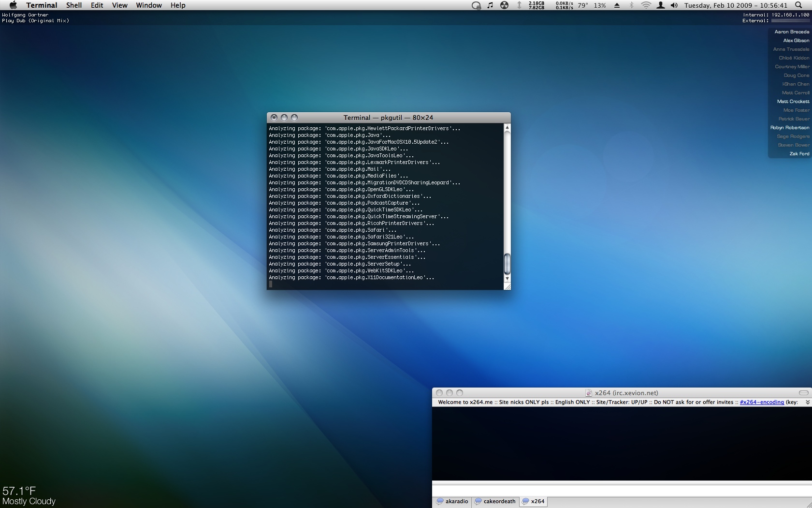Open the Edit menu
The image size is (812, 508).
[97, 5]
